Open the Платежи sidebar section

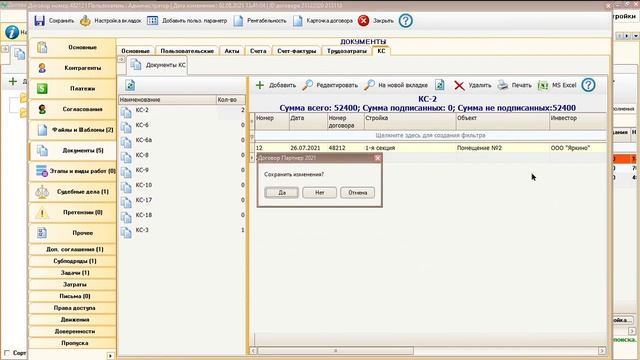click(x=73, y=88)
